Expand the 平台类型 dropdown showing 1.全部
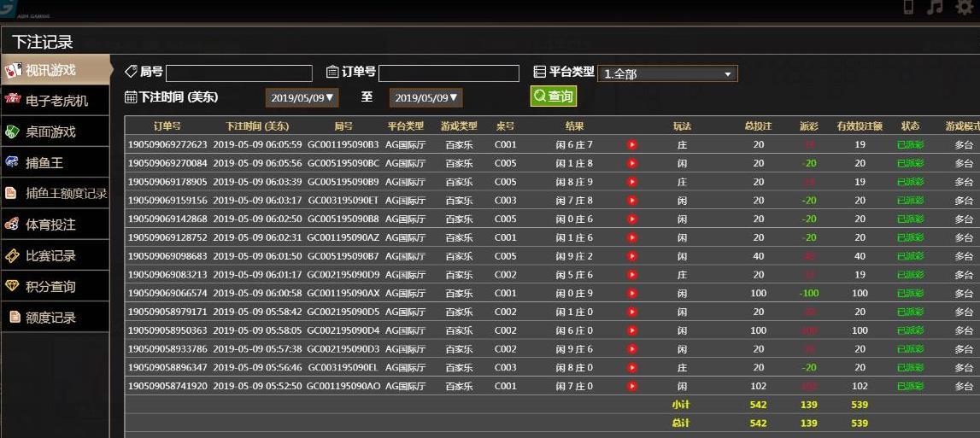The width and height of the screenshot is (980, 438). pyautogui.click(x=667, y=73)
